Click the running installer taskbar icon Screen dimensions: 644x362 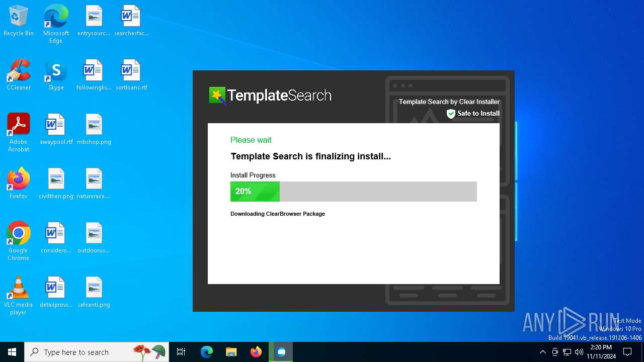[x=281, y=352]
